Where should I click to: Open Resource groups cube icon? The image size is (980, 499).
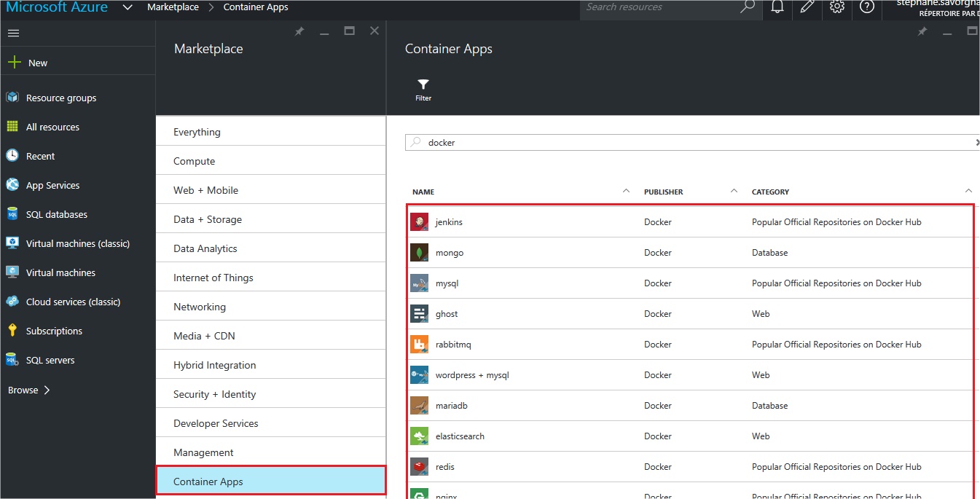pos(12,98)
